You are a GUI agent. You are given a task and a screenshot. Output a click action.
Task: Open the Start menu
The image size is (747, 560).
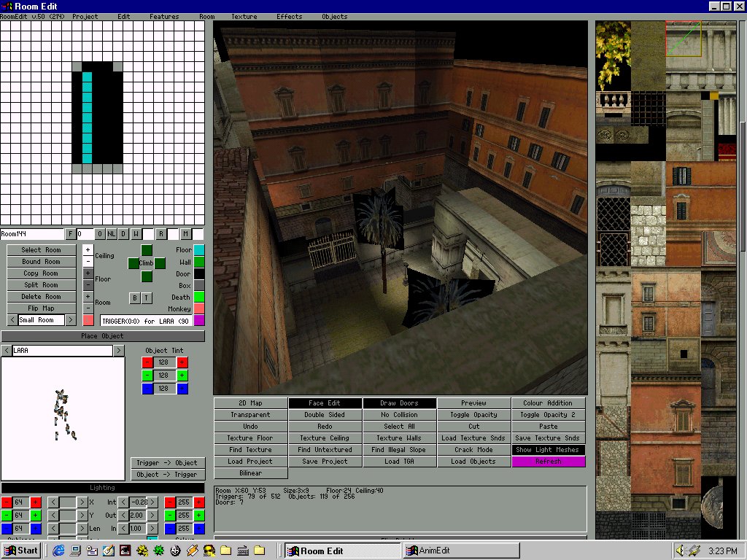[21, 551]
